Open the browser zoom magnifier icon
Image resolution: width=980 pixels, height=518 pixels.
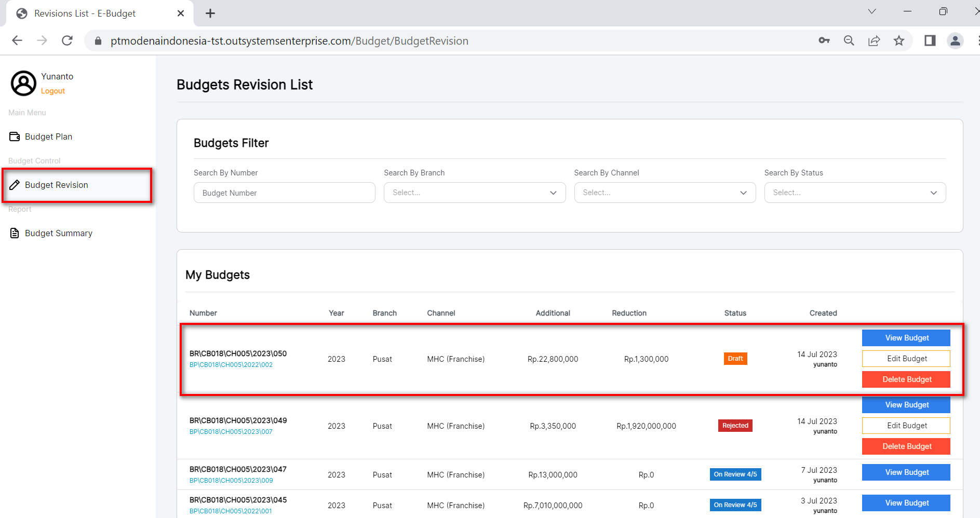coord(849,40)
